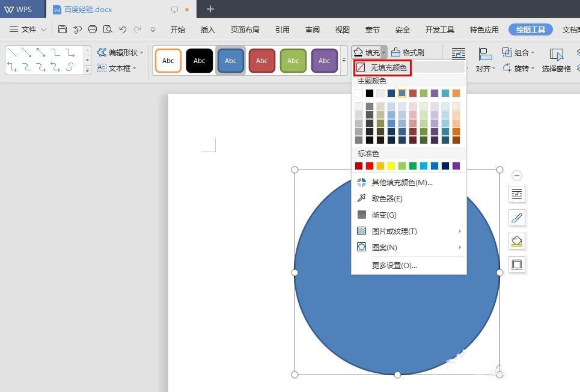
Task: Click the Undo icon in quick access bar
Action: [x=124, y=29]
